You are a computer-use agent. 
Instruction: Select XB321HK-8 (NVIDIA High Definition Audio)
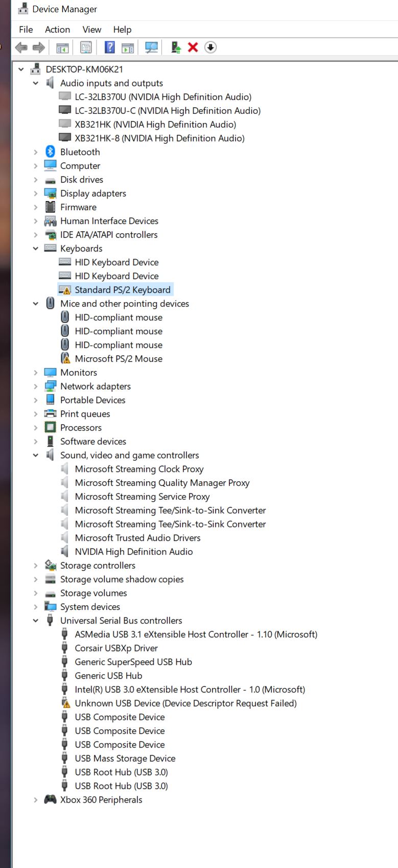(159, 138)
